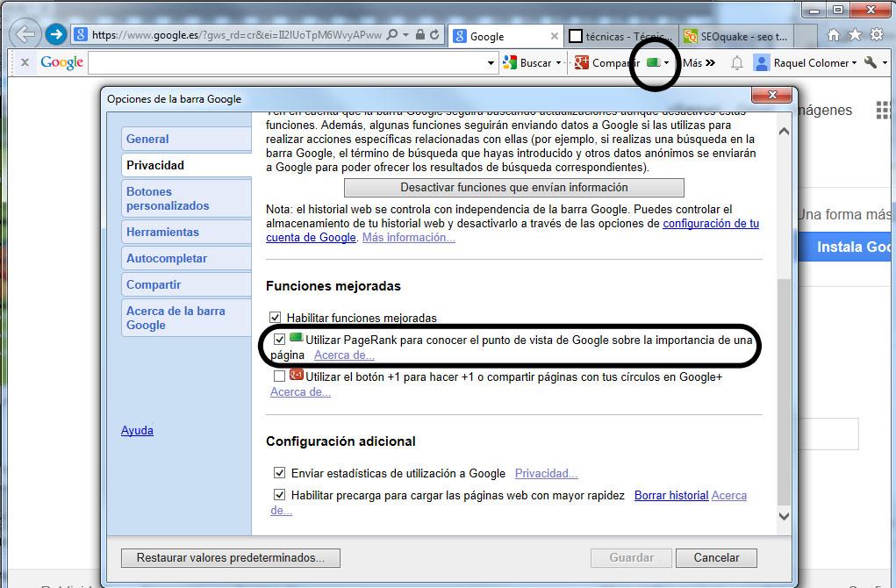Uncheck Enviar estadísticas de utilización a Google
896x588 pixels.
[x=280, y=472]
